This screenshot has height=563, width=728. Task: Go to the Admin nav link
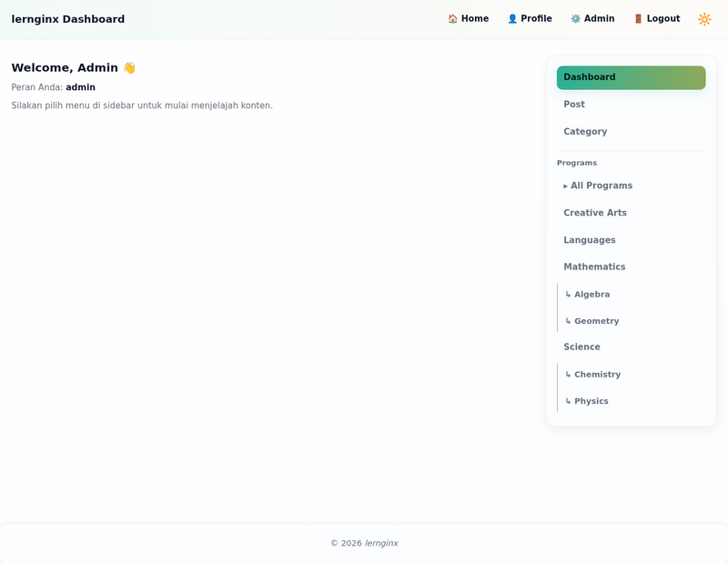(x=592, y=18)
